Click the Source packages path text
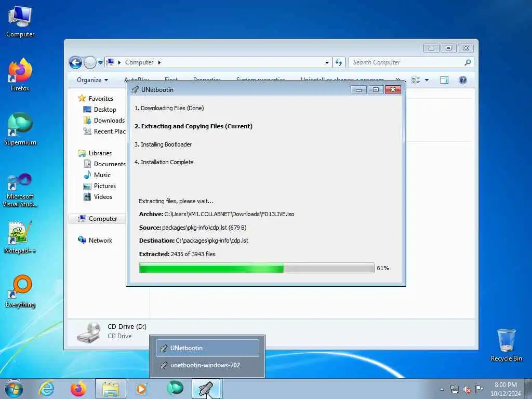The height and width of the screenshot is (399, 532). tap(193, 228)
